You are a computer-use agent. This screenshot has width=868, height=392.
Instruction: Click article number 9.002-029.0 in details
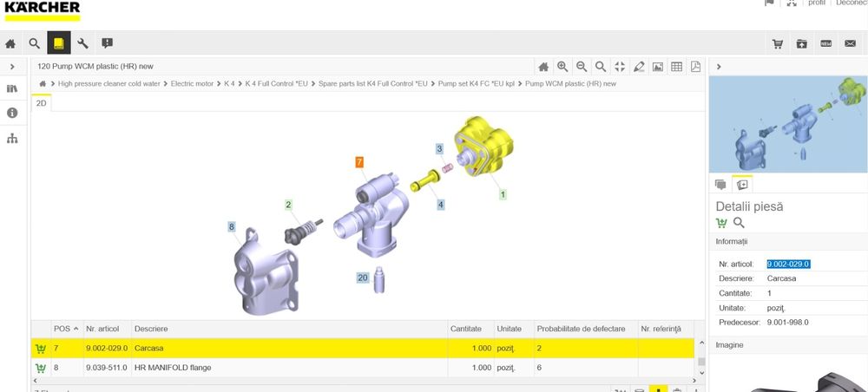coord(788,265)
